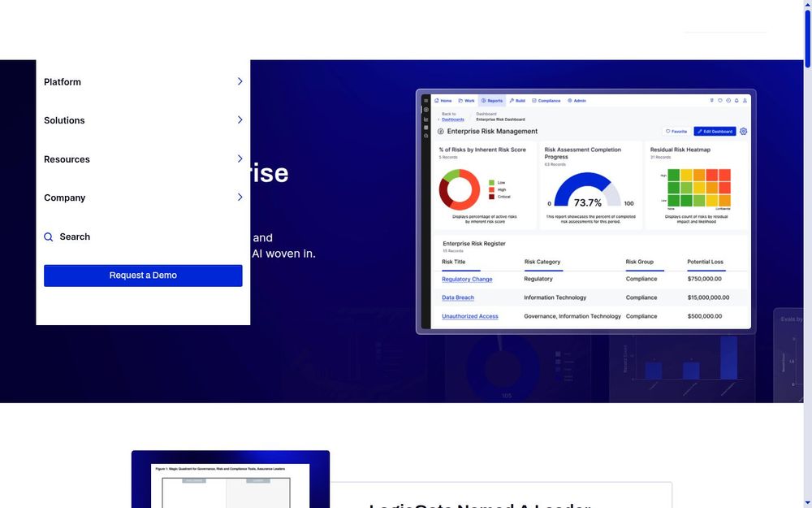Click the bell notification icon
Screen dimensions: 812x508
click(x=736, y=101)
